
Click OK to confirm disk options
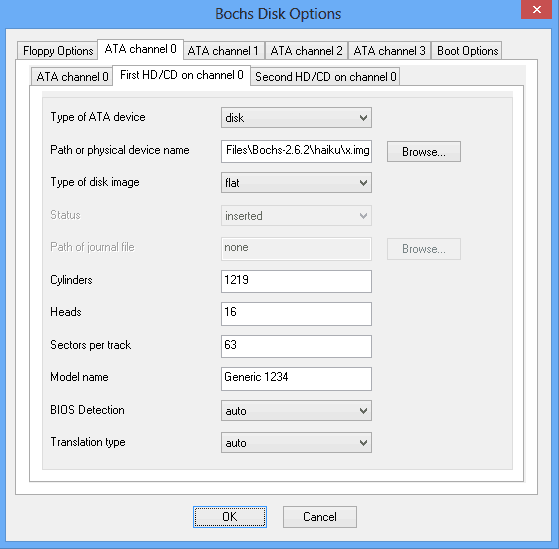(230, 517)
